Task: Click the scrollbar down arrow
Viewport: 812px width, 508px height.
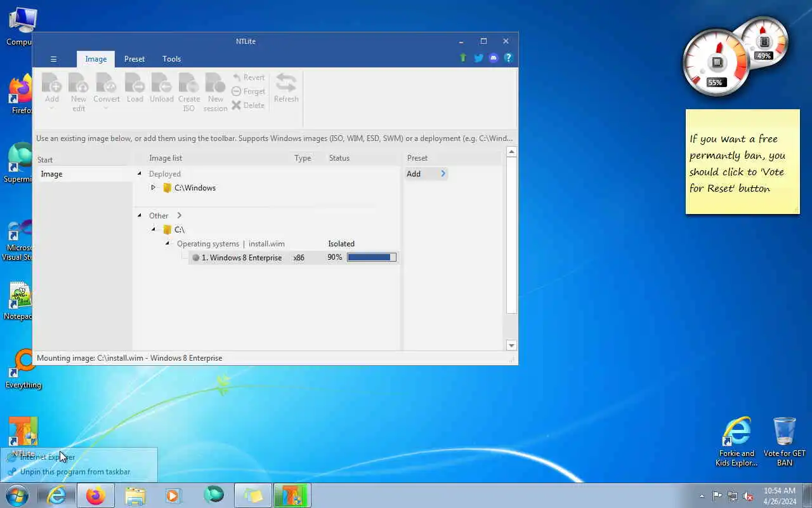Action: pos(511,345)
